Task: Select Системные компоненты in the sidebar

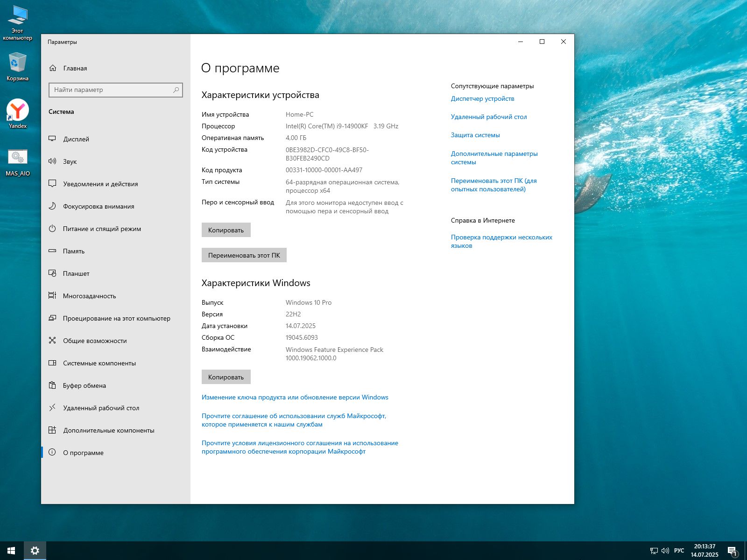Action: pos(116,363)
